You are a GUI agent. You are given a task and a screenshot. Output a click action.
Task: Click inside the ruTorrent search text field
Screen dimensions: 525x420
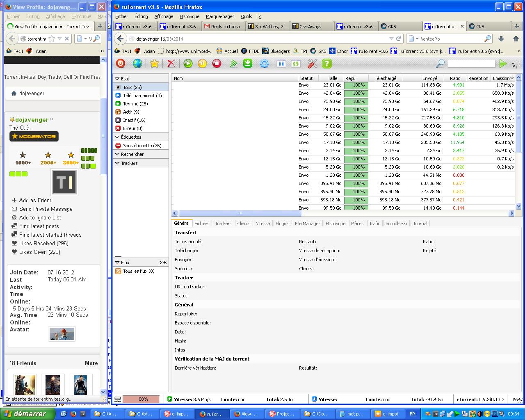point(472,64)
